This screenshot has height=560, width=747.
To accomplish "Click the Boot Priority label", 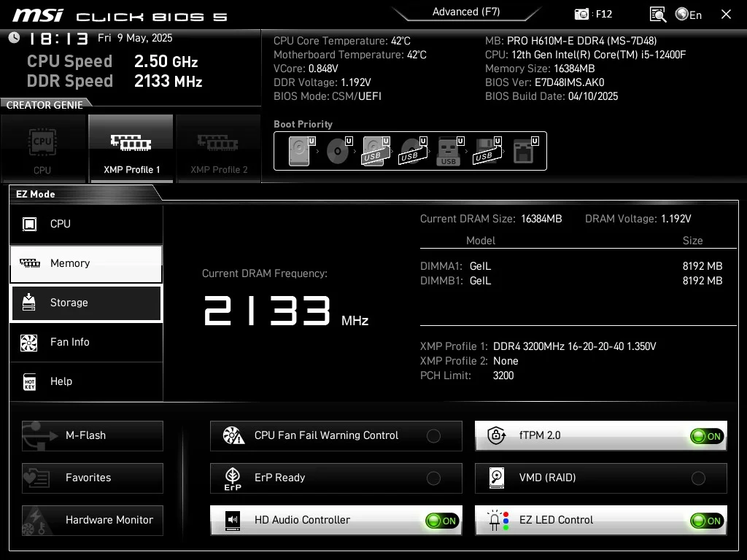I will click(303, 124).
